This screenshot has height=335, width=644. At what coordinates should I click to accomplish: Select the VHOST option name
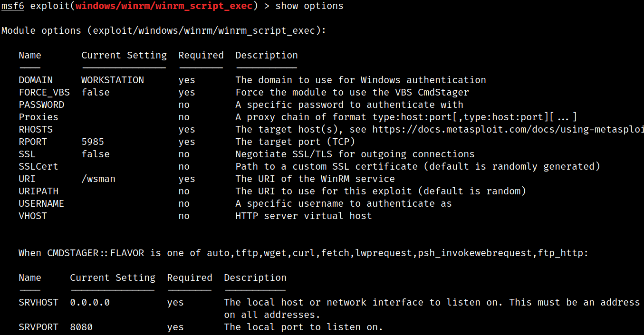coord(33,216)
